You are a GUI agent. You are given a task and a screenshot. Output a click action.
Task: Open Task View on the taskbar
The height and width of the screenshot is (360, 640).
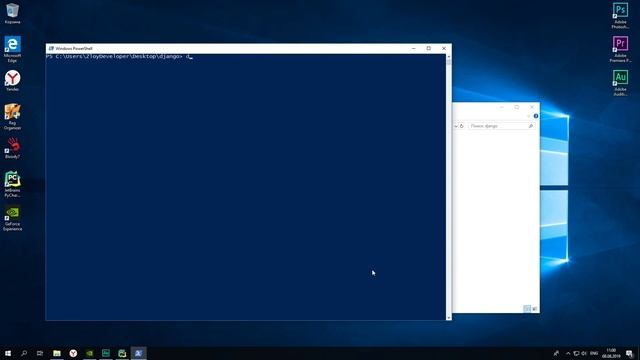[x=40, y=353]
